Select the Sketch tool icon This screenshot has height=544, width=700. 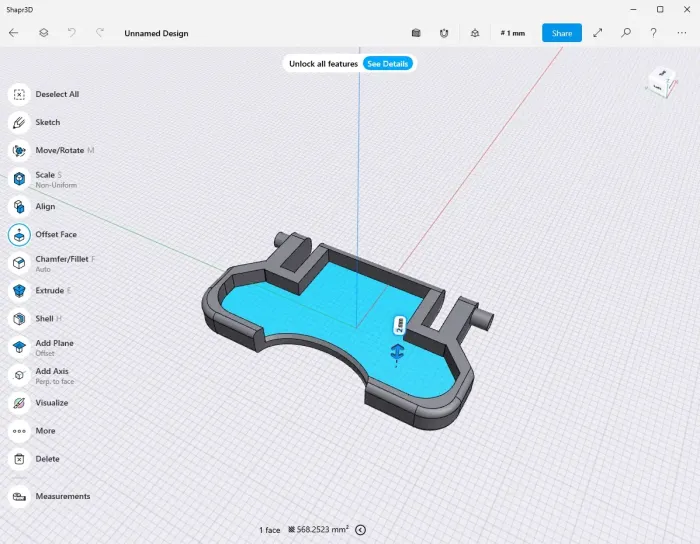(19, 122)
